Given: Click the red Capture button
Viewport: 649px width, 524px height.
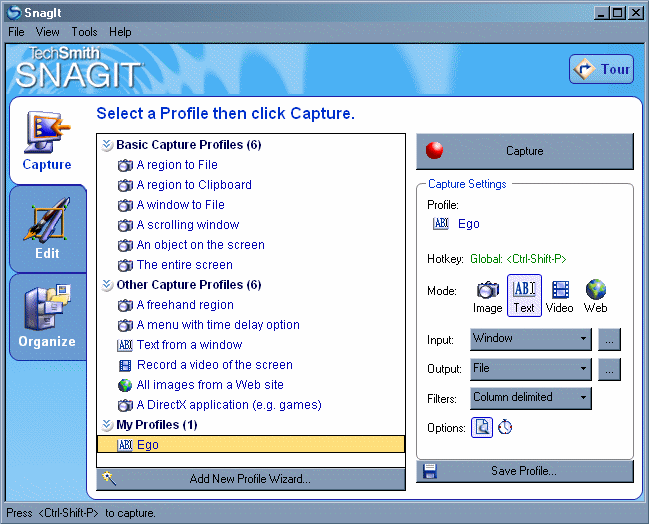Looking at the screenshot, I should pyautogui.click(x=524, y=151).
